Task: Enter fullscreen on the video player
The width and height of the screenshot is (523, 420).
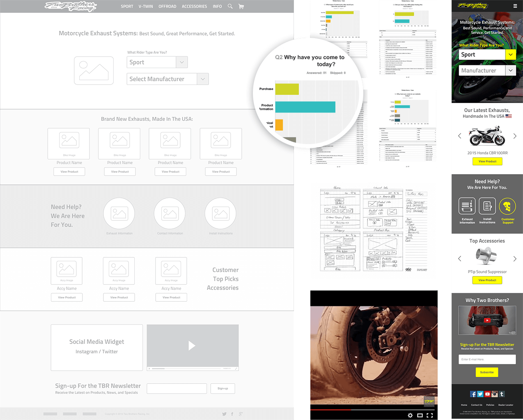Action: pos(430,415)
